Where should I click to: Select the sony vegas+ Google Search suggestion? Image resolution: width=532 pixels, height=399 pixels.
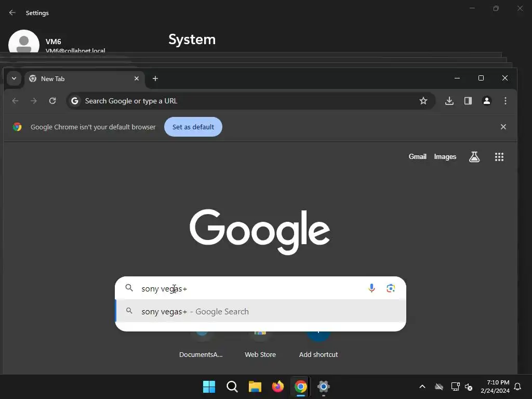click(261, 311)
